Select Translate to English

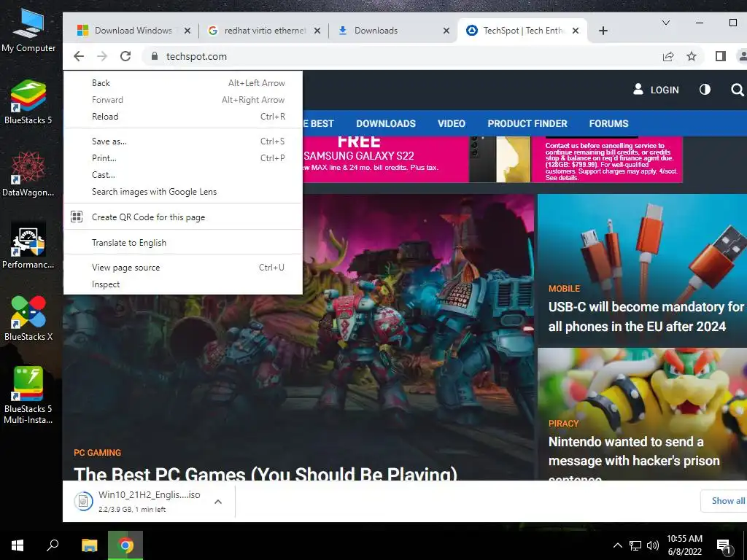183,242
